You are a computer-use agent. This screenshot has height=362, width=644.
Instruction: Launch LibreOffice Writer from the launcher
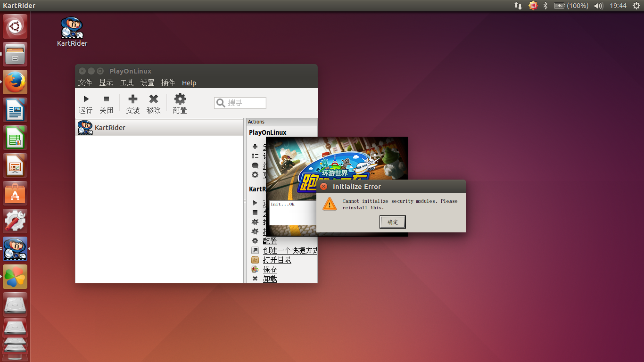pos(15,110)
